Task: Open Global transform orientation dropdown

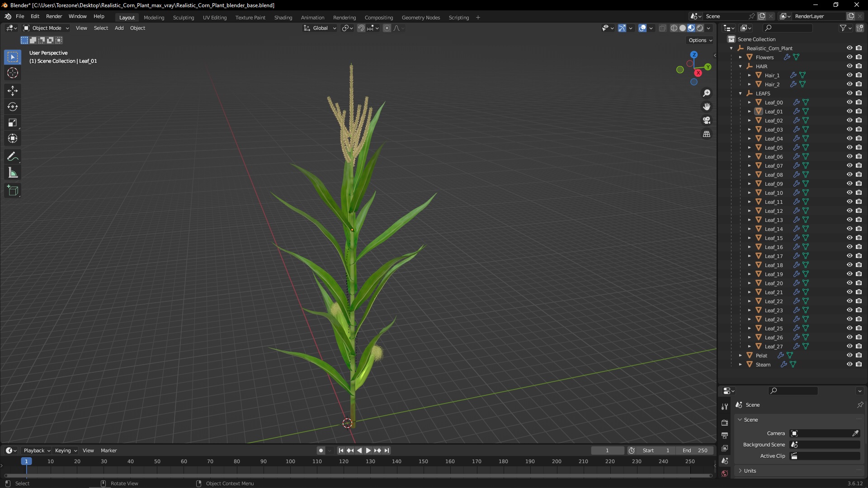Action: 320,28
